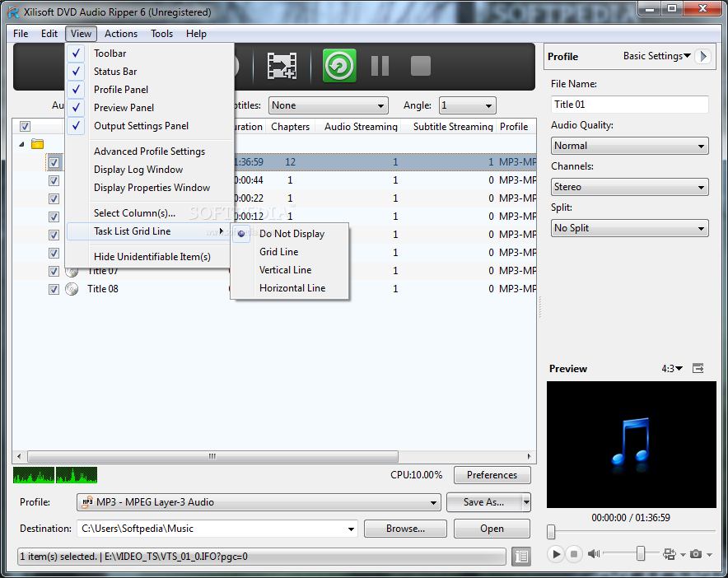Screen dimensions: 728x578
Task: Choose Select Column(s)... menu item
Action: point(148,213)
